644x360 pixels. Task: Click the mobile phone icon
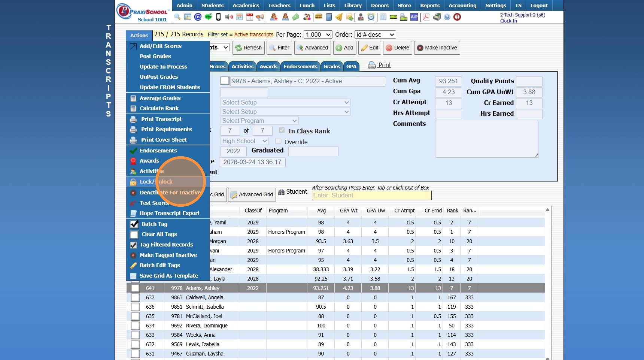click(x=218, y=17)
